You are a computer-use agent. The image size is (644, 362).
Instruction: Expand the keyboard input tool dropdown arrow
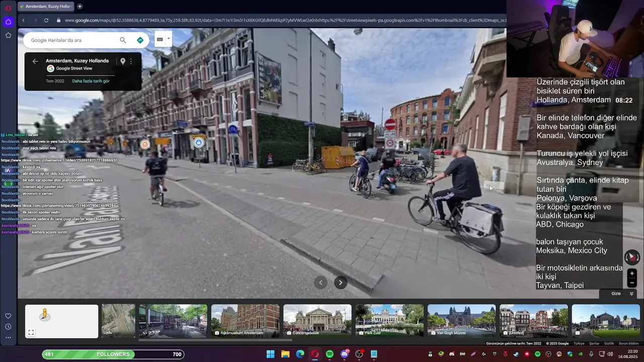(x=169, y=39)
